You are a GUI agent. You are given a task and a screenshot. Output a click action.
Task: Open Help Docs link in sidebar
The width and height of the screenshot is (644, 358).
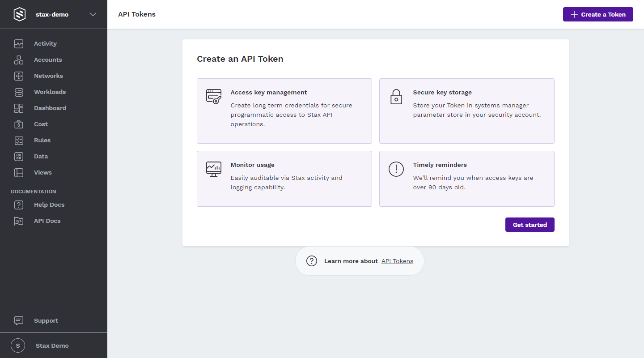[x=49, y=205]
